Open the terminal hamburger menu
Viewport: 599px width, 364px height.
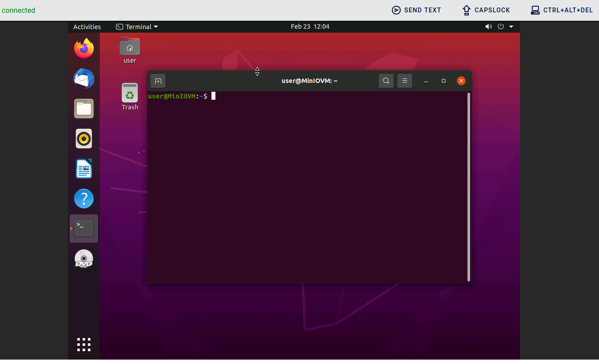point(404,81)
